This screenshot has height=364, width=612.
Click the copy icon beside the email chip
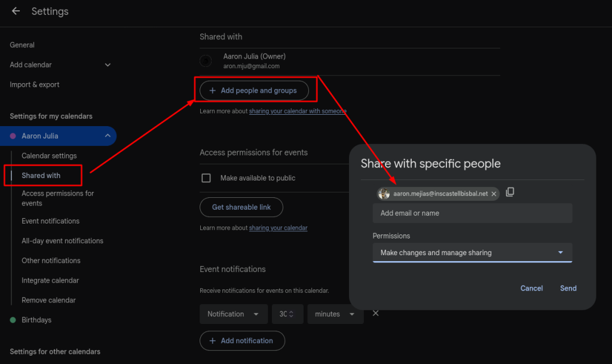coord(510,192)
